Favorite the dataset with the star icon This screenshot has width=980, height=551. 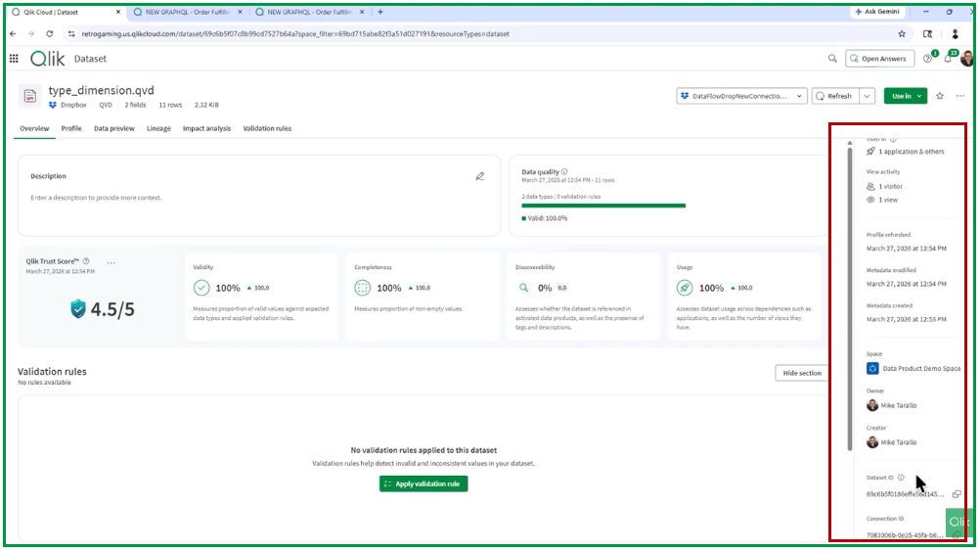point(940,96)
